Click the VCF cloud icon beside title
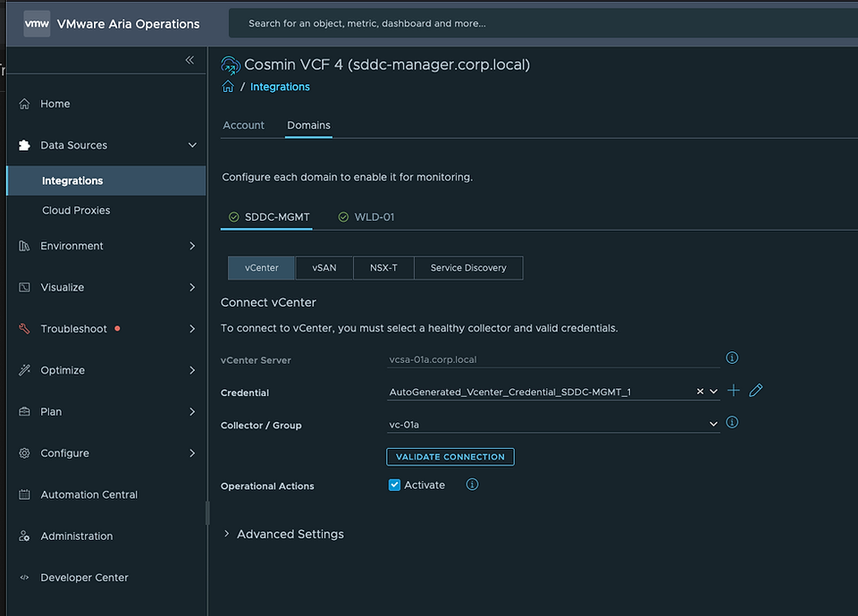Screen dimensions: 858x616 pos(231,65)
